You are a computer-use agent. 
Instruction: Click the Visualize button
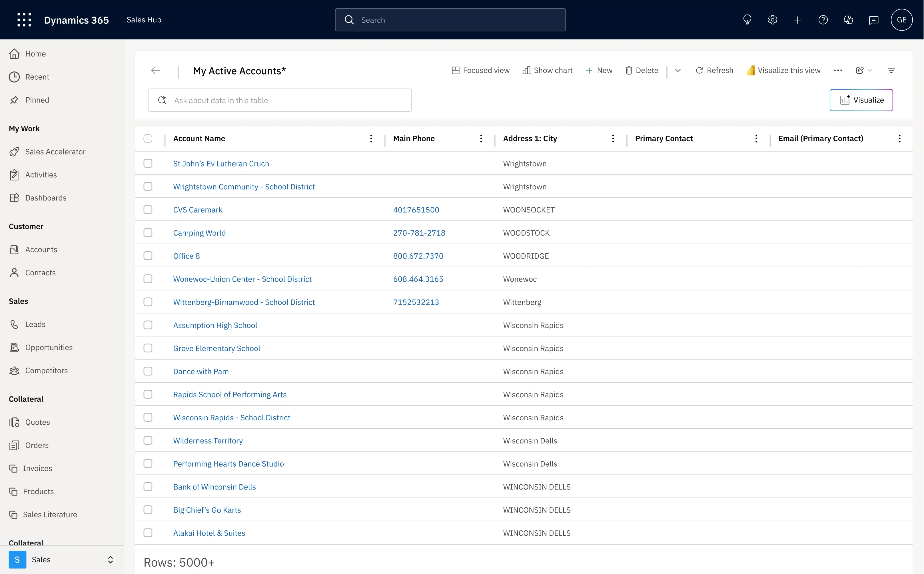861,100
